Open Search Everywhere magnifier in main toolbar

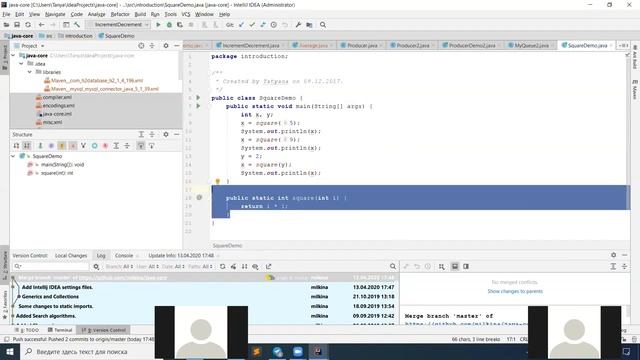click(323, 25)
